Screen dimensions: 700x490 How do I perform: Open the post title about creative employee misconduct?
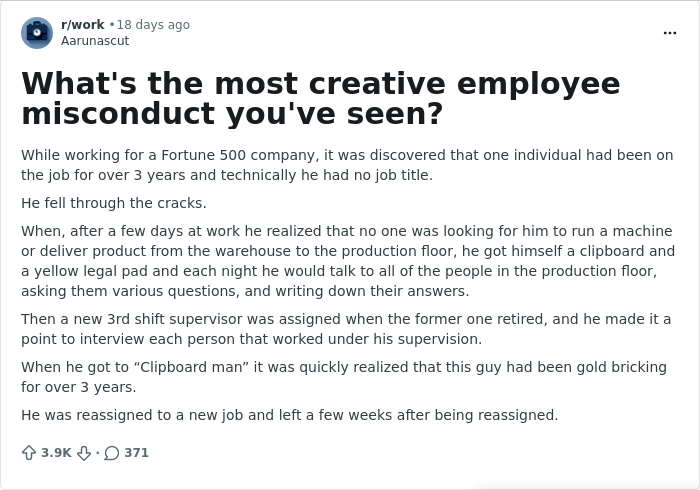tap(320, 98)
